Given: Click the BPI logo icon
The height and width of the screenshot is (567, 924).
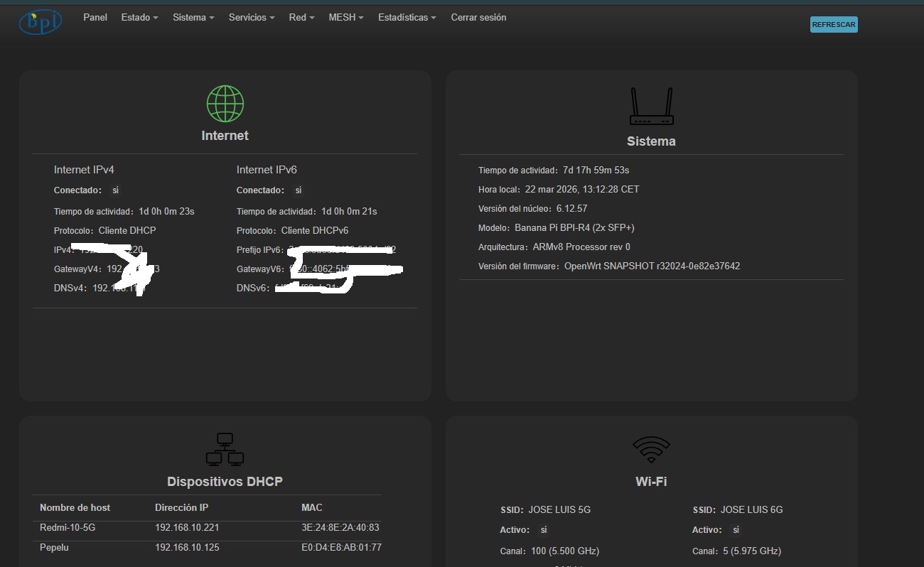Looking at the screenshot, I should pyautogui.click(x=41, y=22).
